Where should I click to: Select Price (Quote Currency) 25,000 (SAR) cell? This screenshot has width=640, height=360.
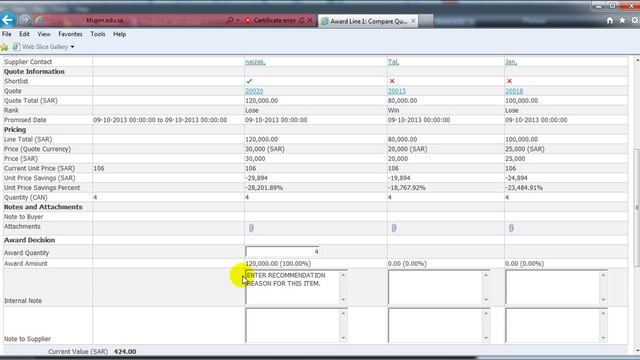[525, 149]
